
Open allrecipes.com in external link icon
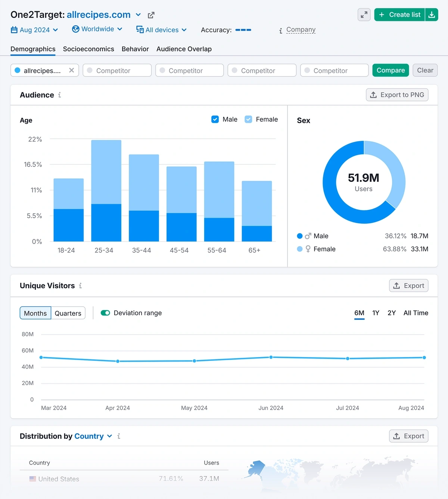[151, 15]
